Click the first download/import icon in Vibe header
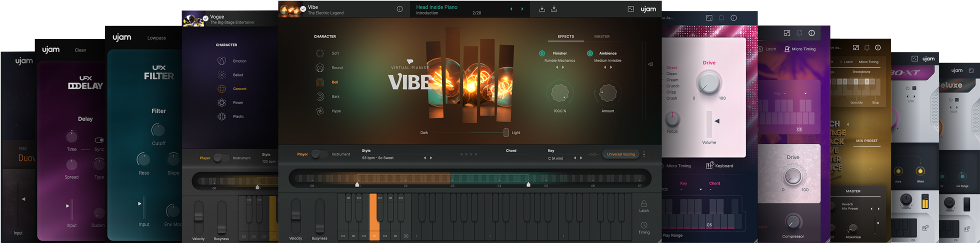Viewport: 980px width, 243px height. coord(541,9)
